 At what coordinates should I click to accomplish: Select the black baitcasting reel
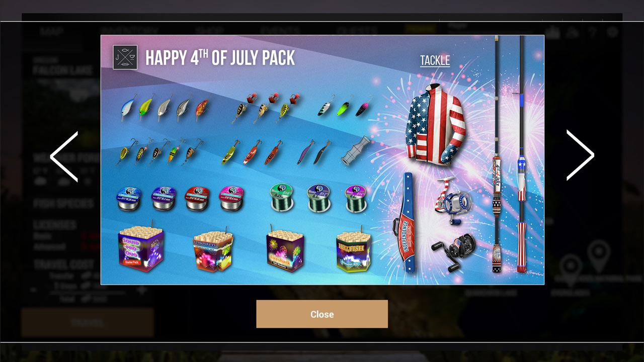coord(454,251)
